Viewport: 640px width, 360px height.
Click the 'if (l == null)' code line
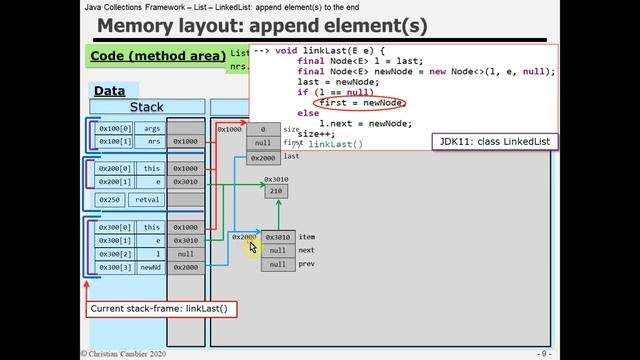pos(336,93)
